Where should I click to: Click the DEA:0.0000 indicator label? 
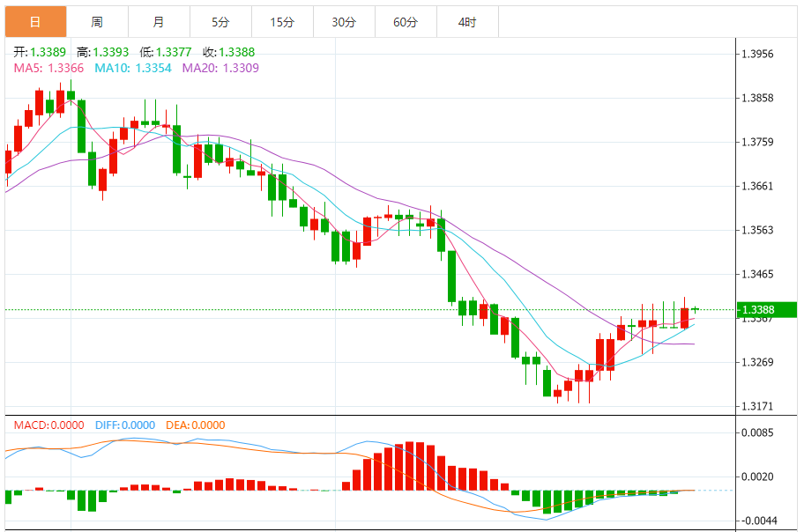pyautogui.click(x=196, y=425)
